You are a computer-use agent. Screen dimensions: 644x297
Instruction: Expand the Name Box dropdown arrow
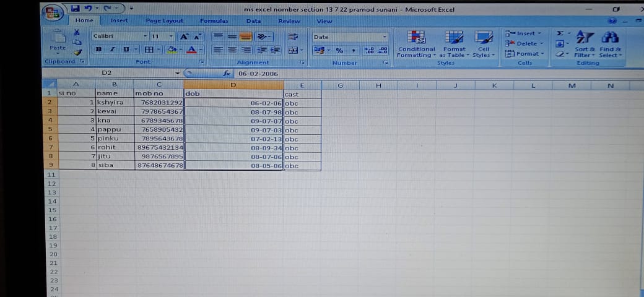coord(178,73)
